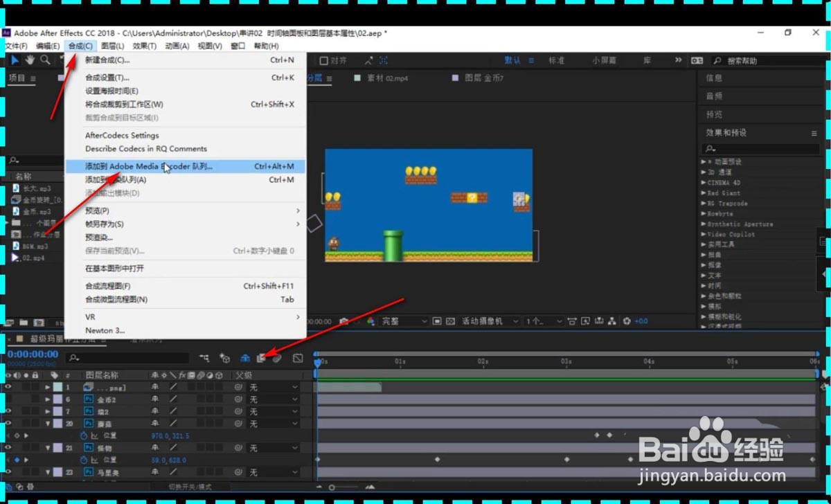Expand layer 1 properties in the timeline
The height and width of the screenshot is (504, 831).
[48, 387]
